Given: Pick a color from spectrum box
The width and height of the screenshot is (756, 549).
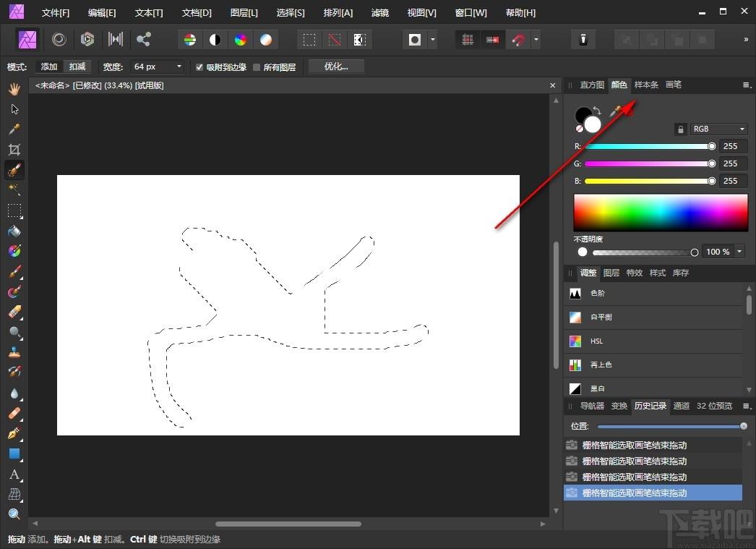Looking at the screenshot, I should point(661,213).
